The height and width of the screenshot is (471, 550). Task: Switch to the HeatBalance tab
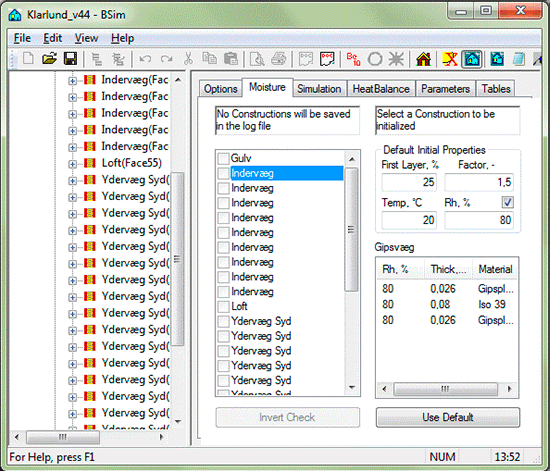coord(381,89)
